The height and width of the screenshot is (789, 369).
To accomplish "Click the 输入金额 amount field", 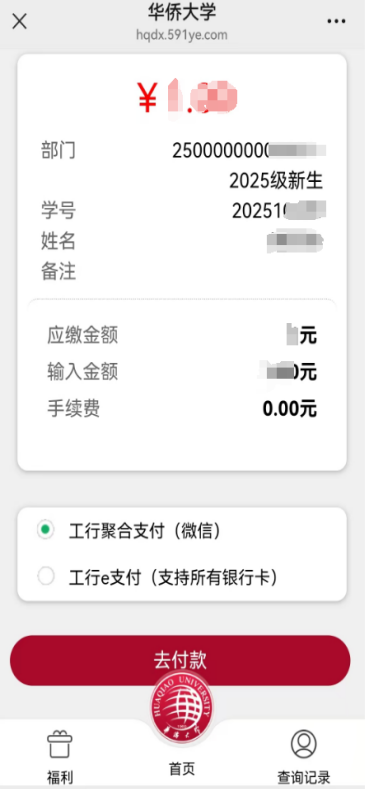I will (182, 372).
